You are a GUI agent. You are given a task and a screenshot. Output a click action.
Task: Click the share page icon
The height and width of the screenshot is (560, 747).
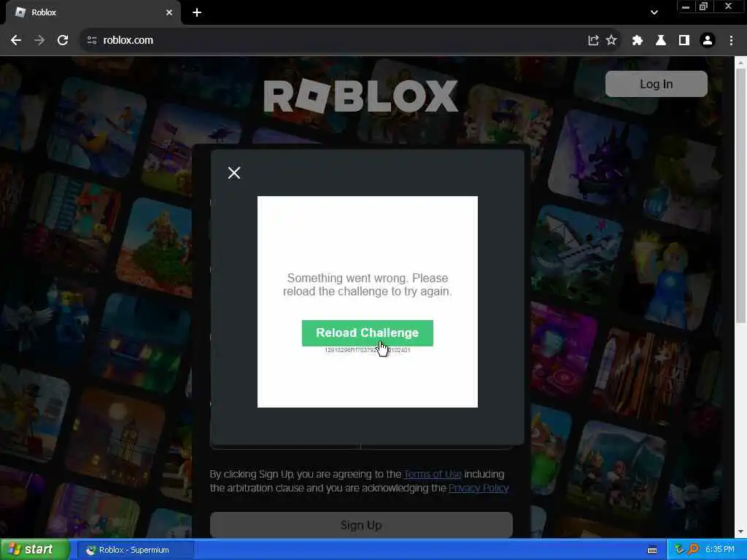coord(593,41)
